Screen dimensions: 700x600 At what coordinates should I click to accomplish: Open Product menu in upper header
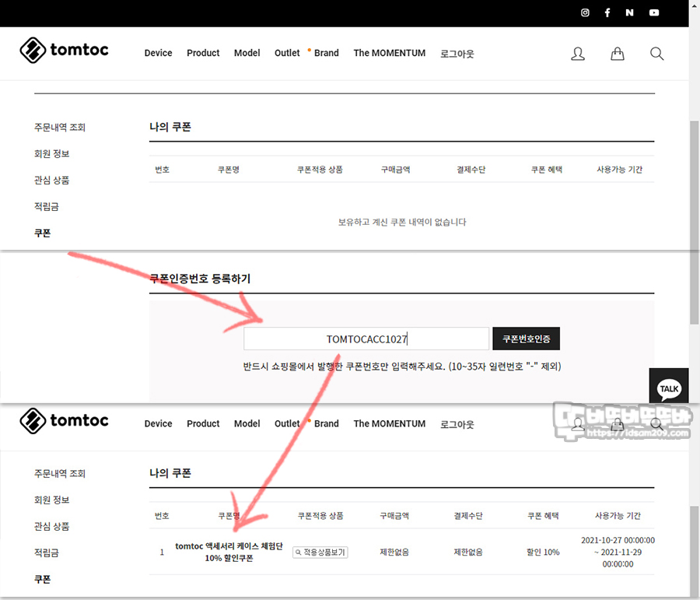(203, 53)
